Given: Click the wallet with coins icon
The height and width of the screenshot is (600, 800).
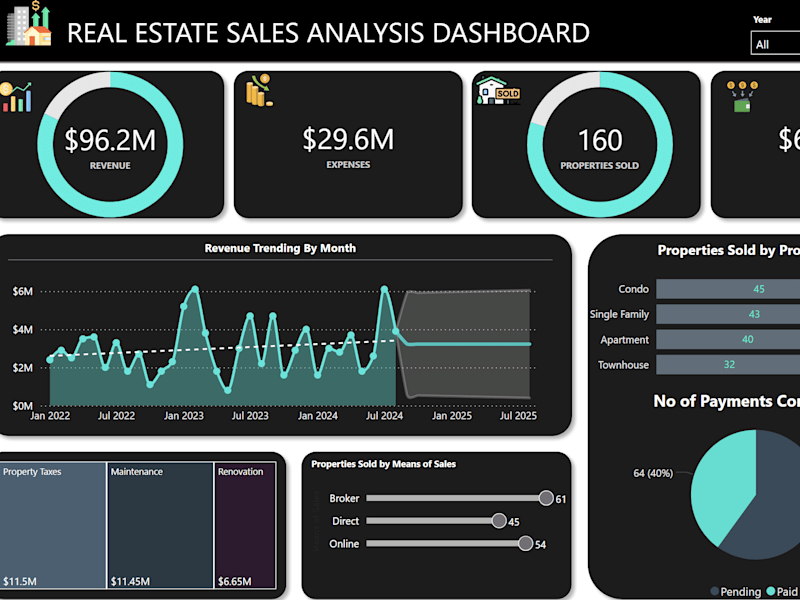Looking at the screenshot, I should [742, 96].
